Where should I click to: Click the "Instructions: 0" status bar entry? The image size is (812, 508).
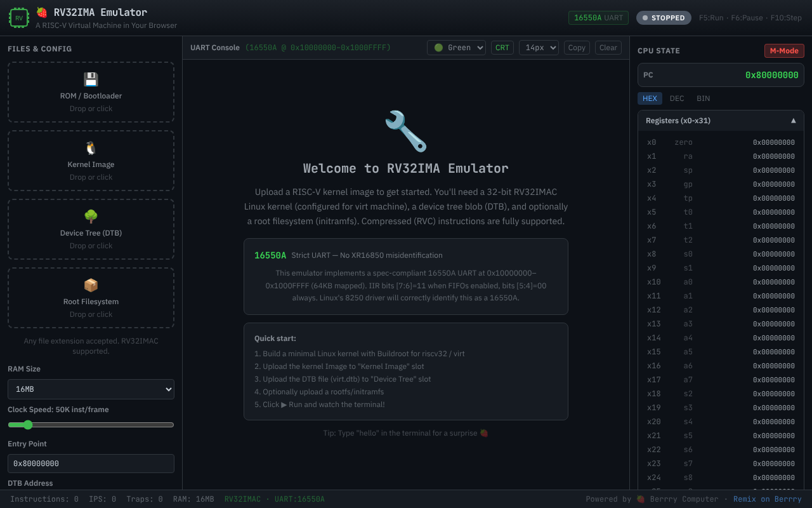coord(44,499)
